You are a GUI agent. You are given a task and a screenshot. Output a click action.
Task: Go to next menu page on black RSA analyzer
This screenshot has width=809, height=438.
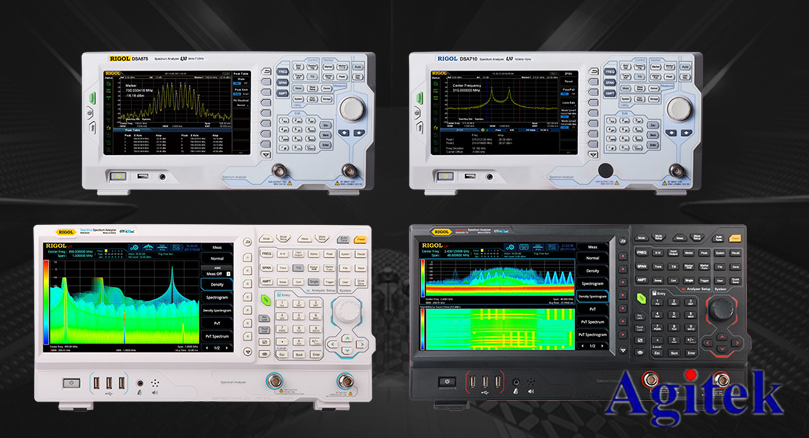pyautogui.click(x=602, y=346)
